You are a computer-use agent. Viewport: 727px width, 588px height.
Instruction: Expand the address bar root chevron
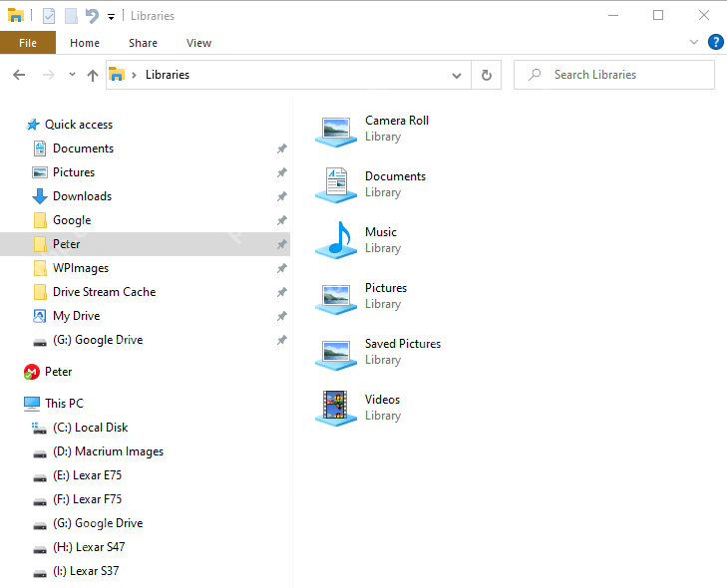134,75
